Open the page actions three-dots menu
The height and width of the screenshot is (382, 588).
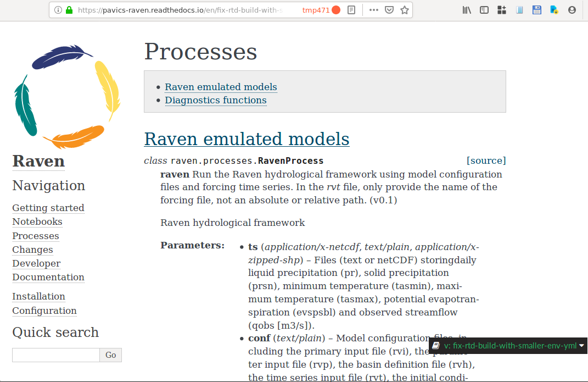(373, 10)
